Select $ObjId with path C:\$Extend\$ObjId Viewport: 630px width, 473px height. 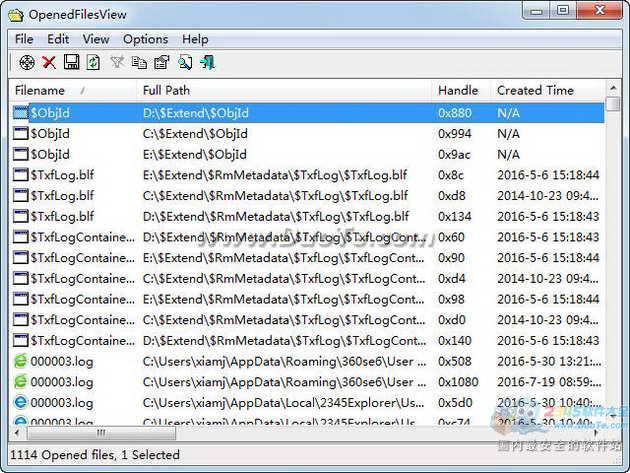click(307, 133)
